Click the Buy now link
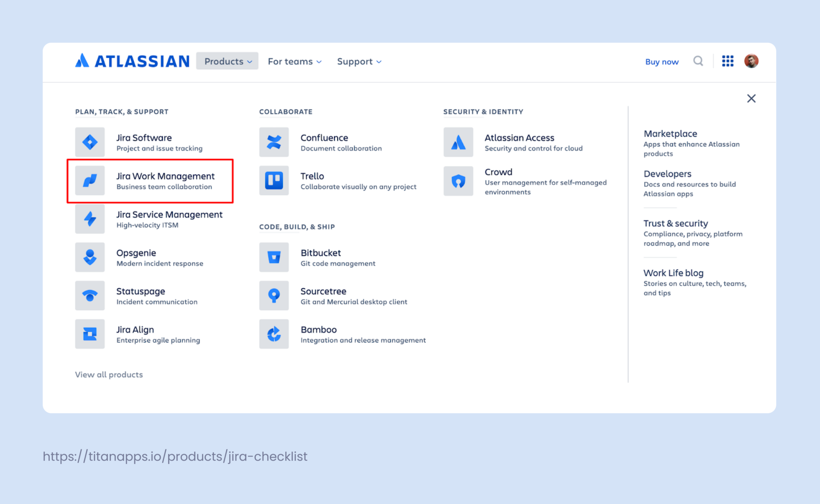The width and height of the screenshot is (820, 504). [662, 62]
